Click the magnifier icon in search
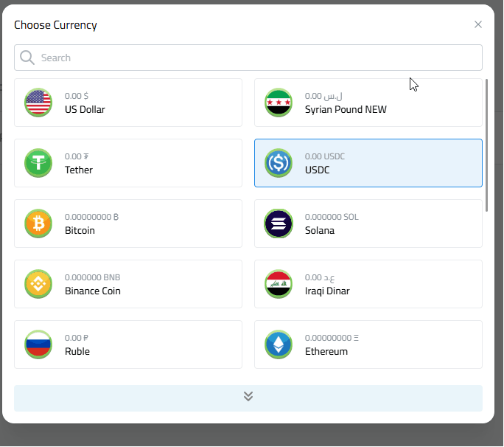Image resolution: width=504 pixels, height=447 pixels. pos(27,58)
